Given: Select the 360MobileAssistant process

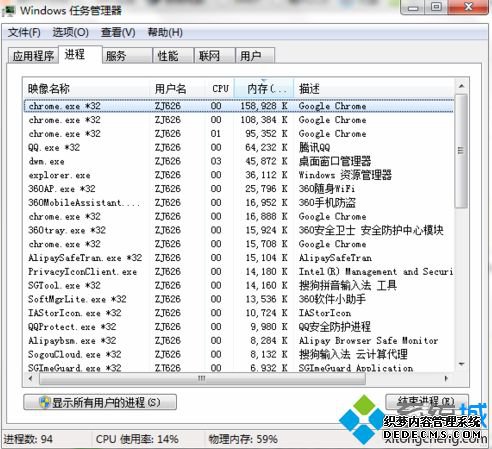Looking at the screenshot, I should coord(239,203).
